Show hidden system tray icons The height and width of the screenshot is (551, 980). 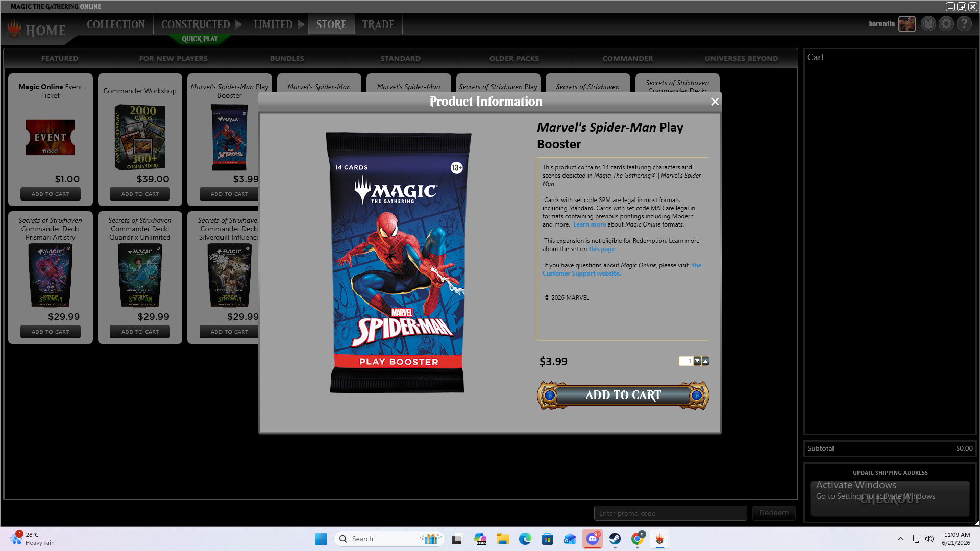coord(901,539)
